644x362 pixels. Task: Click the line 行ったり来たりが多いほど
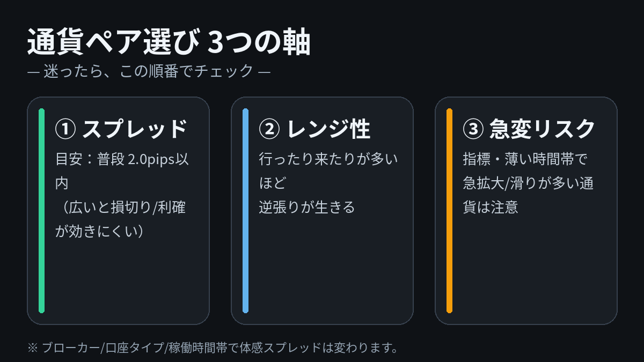(x=328, y=160)
